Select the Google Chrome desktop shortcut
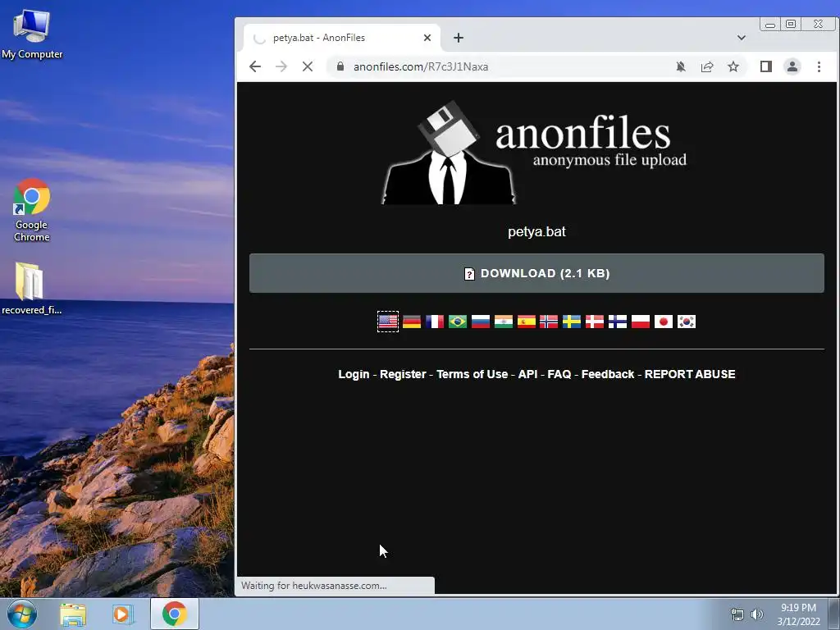This screenshot has height=630, width=840. 32,210
